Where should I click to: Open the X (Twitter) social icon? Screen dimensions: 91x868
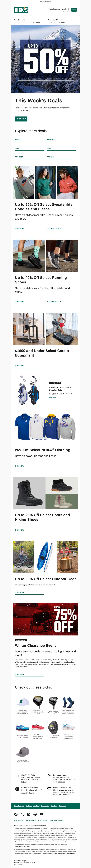coord(22,814)
